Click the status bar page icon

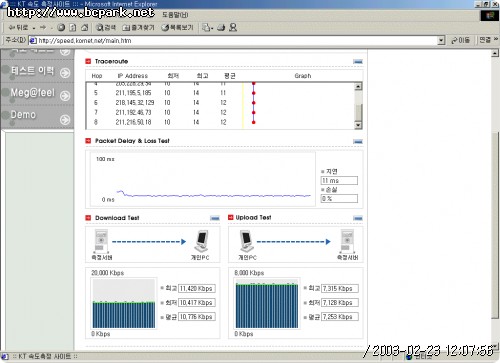(x=5, y=357)
